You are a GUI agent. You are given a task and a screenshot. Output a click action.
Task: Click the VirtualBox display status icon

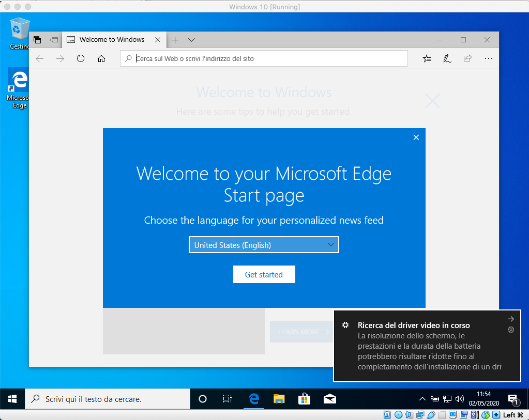click(x=453, y=415)
